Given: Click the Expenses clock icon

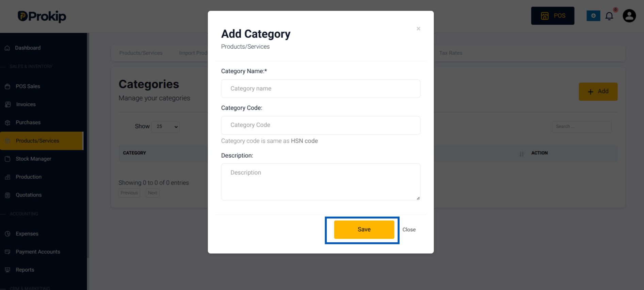Looking at the screenshot, I should 7,234.
